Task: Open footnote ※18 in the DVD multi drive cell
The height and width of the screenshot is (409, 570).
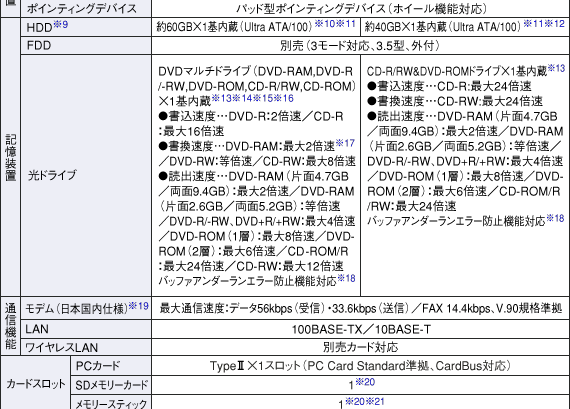Action: tap(346, 278)
